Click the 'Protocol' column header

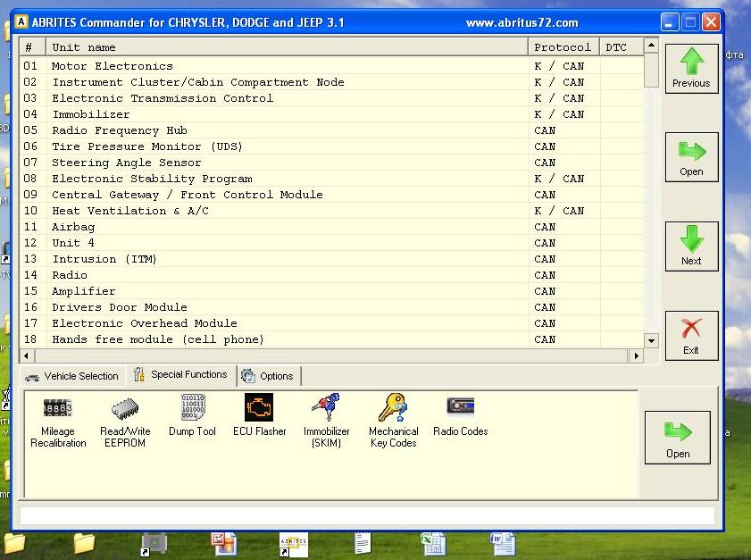coord(563,47)
